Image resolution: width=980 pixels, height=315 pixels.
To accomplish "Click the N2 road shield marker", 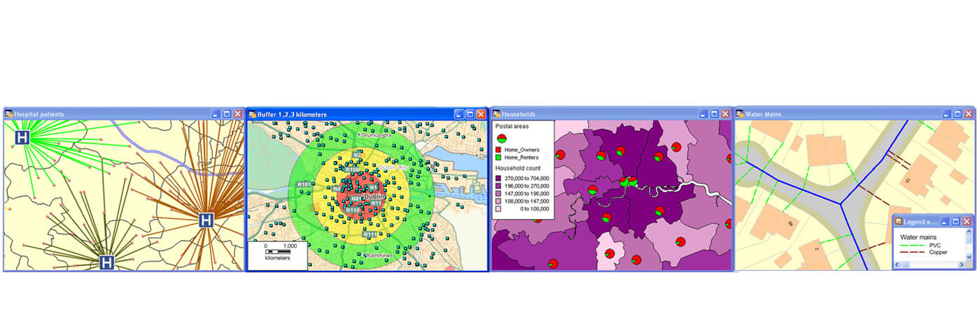I will point(358,155).
